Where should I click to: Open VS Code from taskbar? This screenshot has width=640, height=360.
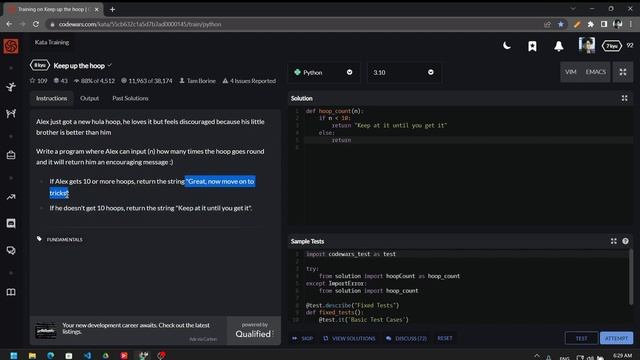(87, 356)
